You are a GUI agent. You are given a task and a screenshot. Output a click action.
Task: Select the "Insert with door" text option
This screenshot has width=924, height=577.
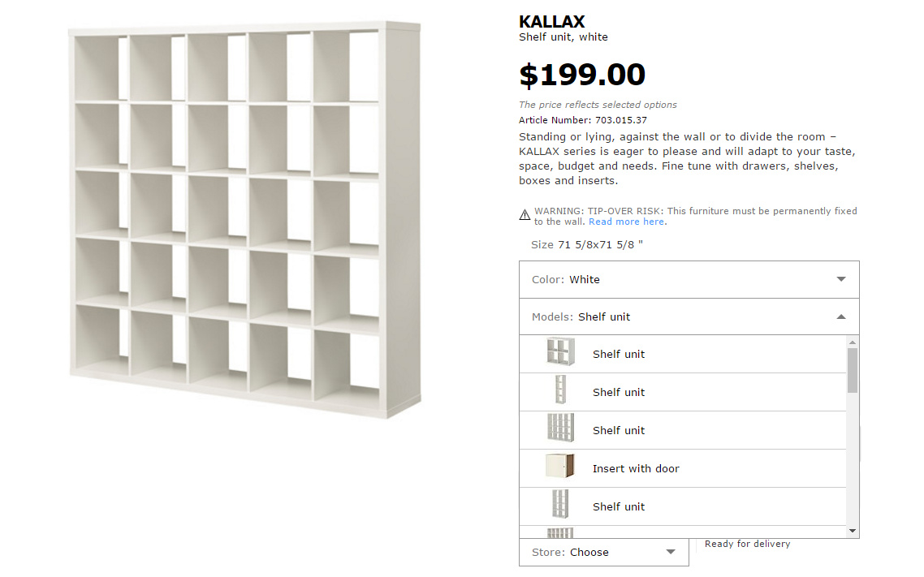636,468
